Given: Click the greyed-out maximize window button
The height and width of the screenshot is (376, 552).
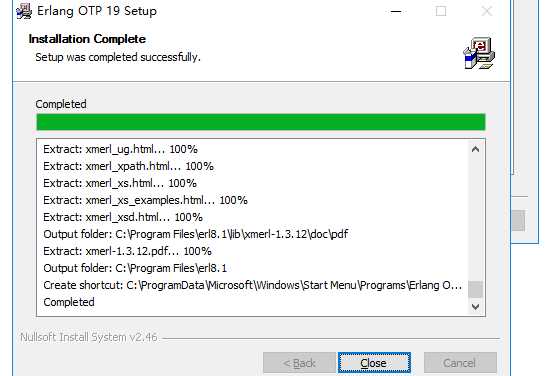Looking at the screenshot, I should pos(441,11).
